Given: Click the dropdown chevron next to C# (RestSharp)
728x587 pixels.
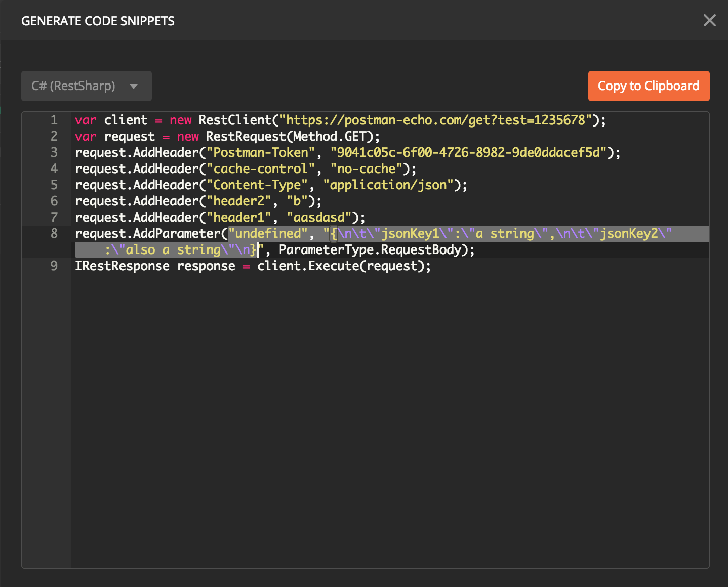Looking at the screenshot, I should click(x=134, y=86).
